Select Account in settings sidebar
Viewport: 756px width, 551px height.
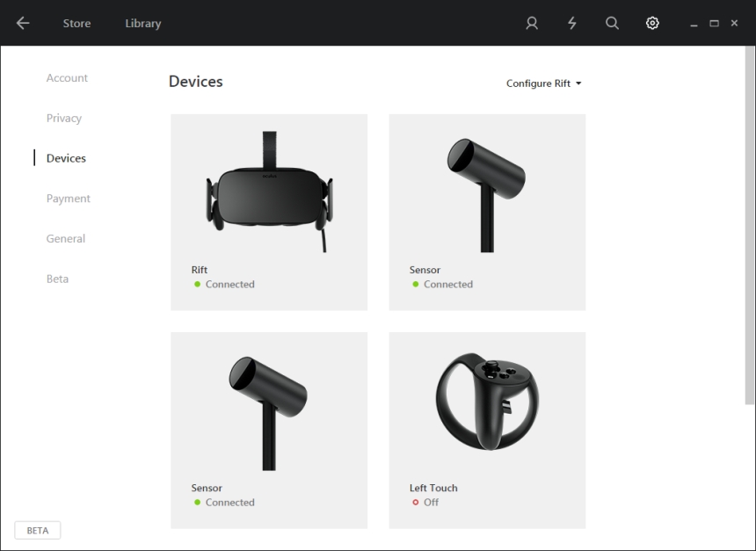point(67,78)
